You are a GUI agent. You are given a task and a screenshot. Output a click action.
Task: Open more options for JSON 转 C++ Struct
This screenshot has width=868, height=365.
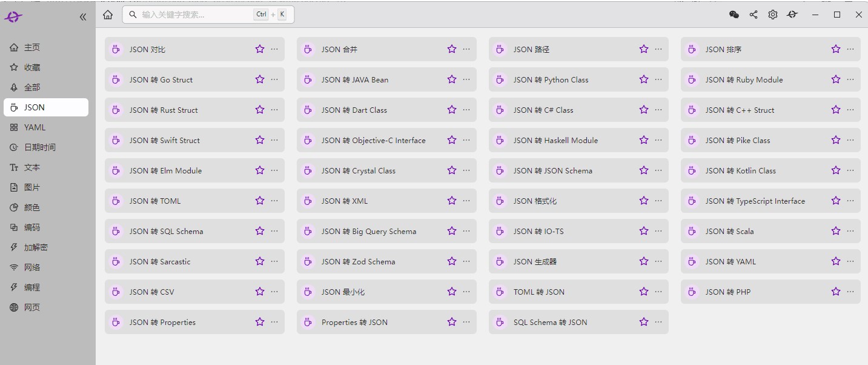[850, 110]
